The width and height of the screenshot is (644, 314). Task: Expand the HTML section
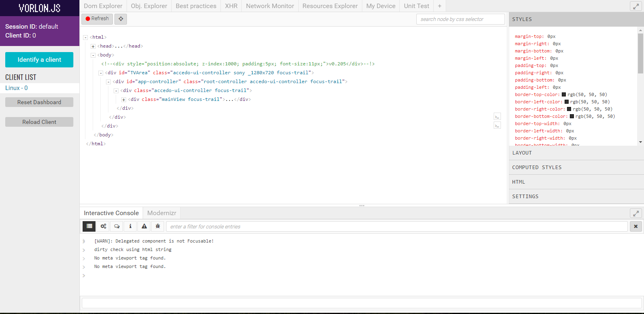point(576,182)
